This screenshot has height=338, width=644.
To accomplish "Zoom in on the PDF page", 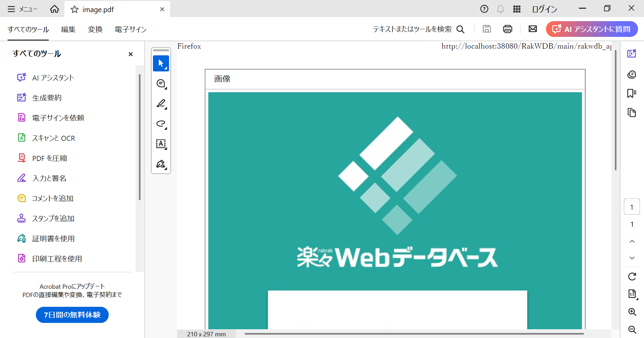I will 632,312.
